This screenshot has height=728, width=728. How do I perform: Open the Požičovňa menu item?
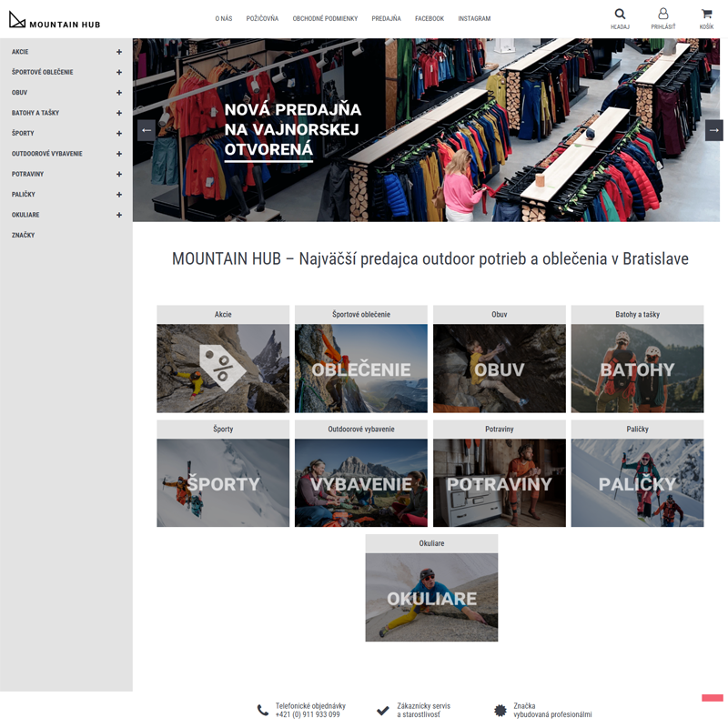pos(262,18)
